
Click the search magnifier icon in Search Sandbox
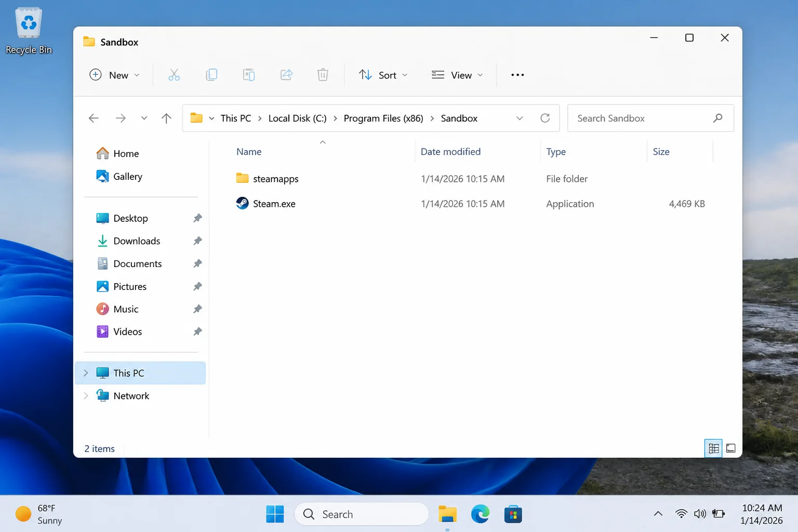(x=717, y=118)
